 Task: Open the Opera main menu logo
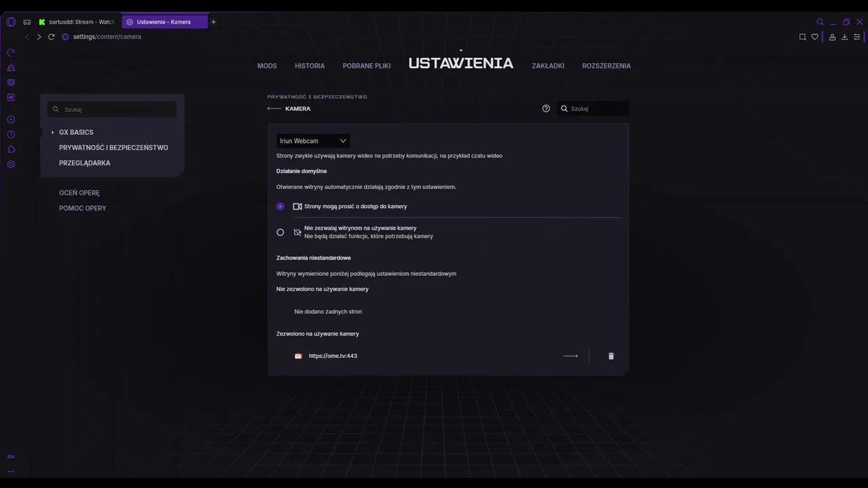point(11,22)
